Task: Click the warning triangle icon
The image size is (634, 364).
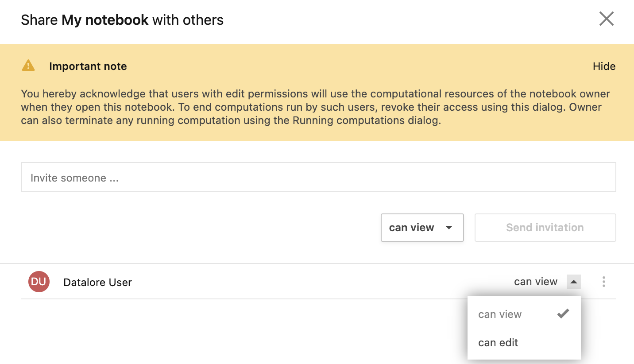Action: tap(28, 66)
